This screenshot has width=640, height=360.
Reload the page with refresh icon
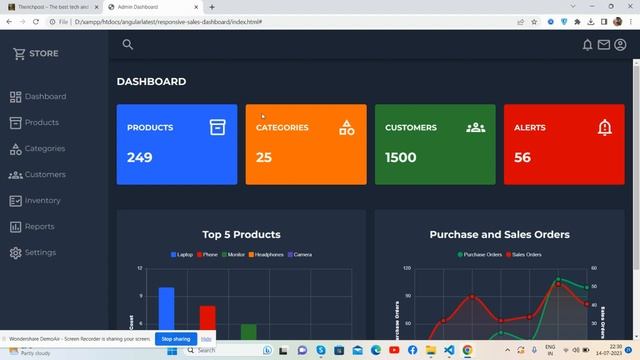(x=36, y=22)
